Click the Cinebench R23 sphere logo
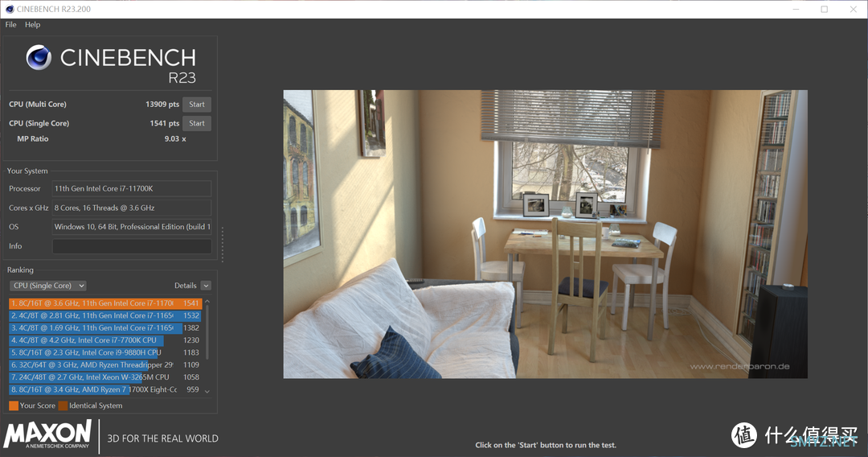This screenshot has width=868, height=457. (x=39, y=58)
